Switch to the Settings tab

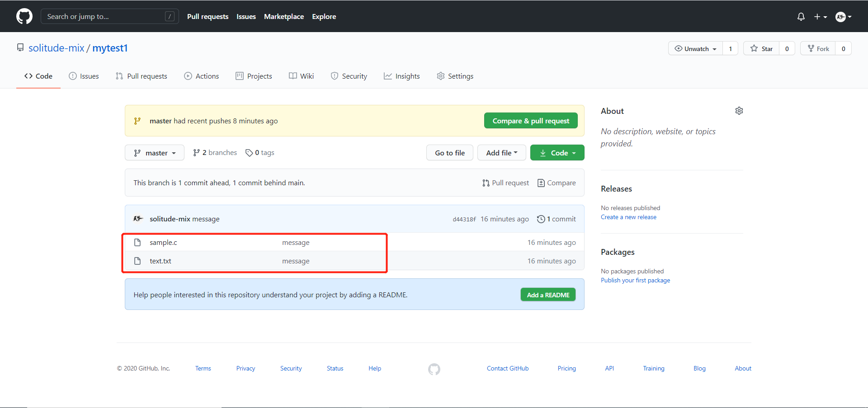point(455,76)
